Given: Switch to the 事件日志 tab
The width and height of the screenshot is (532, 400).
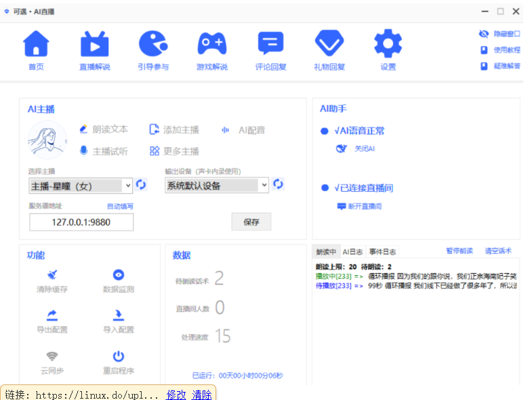Looking at the screenshot, I should 382,252.
